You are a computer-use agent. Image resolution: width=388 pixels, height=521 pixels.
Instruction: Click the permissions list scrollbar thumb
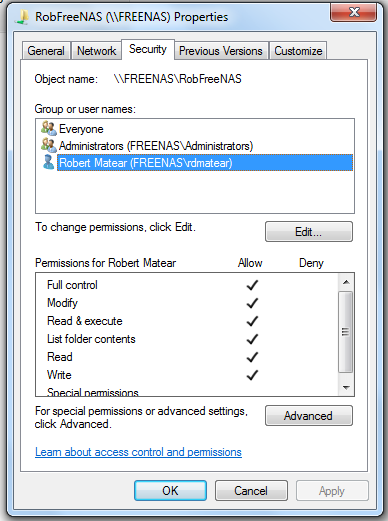pos(346,332)
